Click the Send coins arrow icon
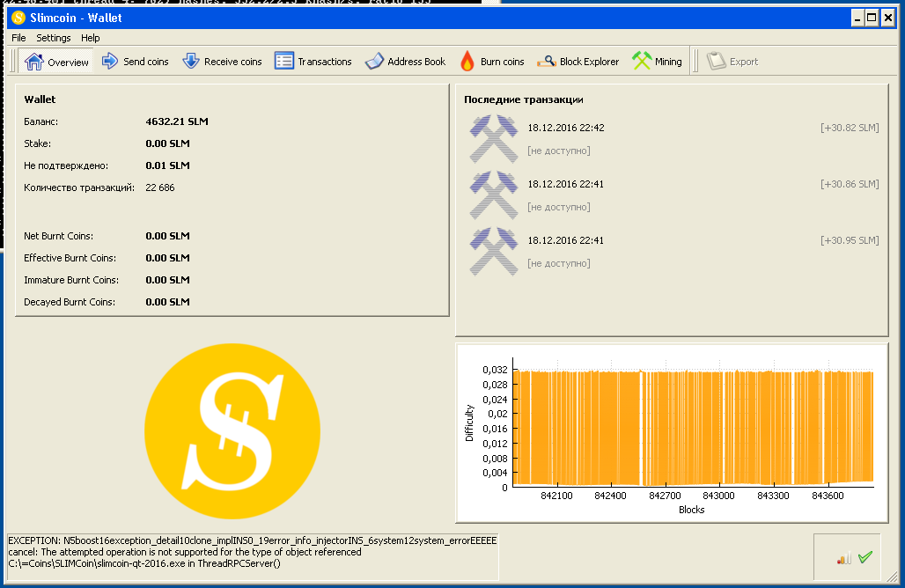905x588 pixels. tap(110, 61)
